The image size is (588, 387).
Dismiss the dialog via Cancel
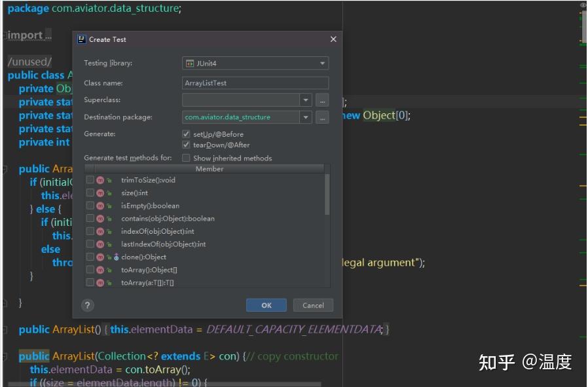point(313,305)
